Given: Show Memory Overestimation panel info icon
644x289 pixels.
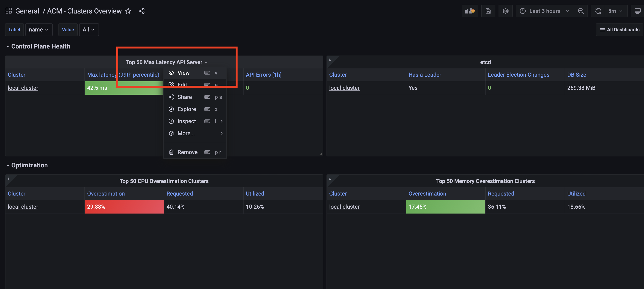Looking at the screenshot, I should pyautogui.click(x=330, y=178).
